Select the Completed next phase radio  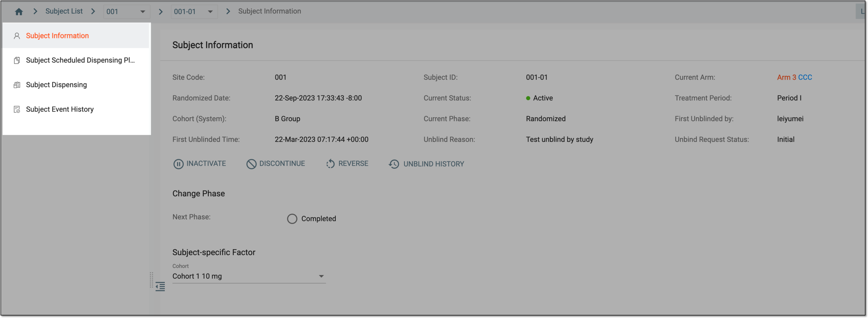click(x=292, y=219)
